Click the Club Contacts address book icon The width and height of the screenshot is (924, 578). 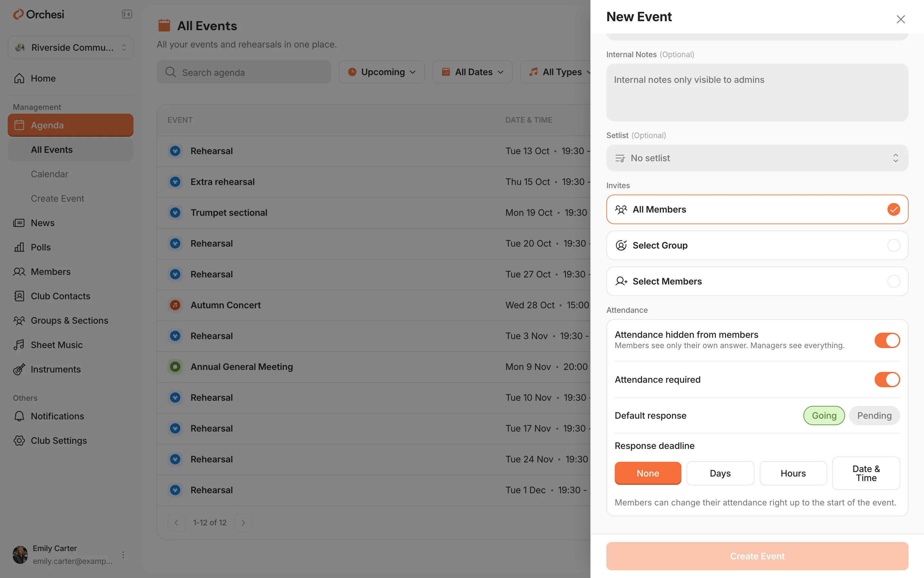pyautogui.click(x=19, y=296)
